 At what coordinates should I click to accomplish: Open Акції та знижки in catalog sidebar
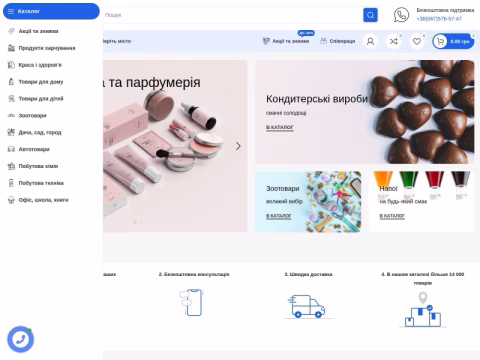(38, 31)
